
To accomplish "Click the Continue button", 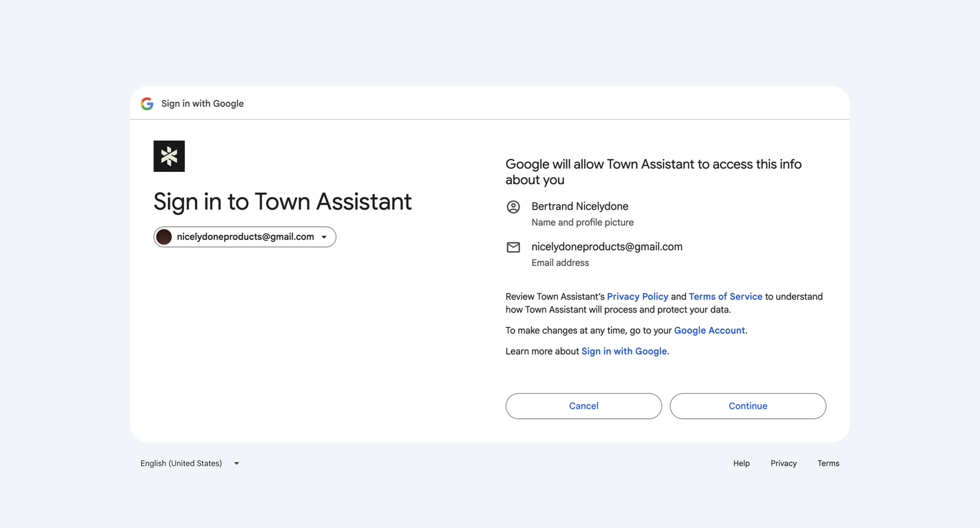I will click(748, 406).
